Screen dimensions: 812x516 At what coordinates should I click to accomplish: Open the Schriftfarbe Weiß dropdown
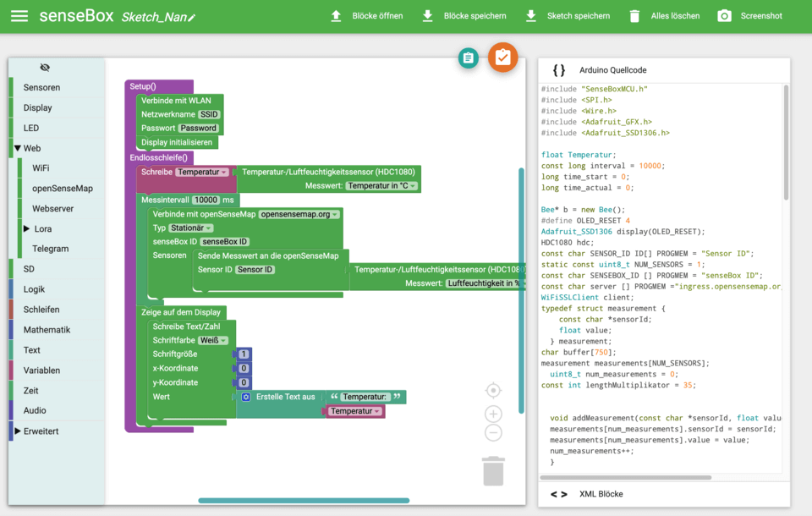(213, 340)
